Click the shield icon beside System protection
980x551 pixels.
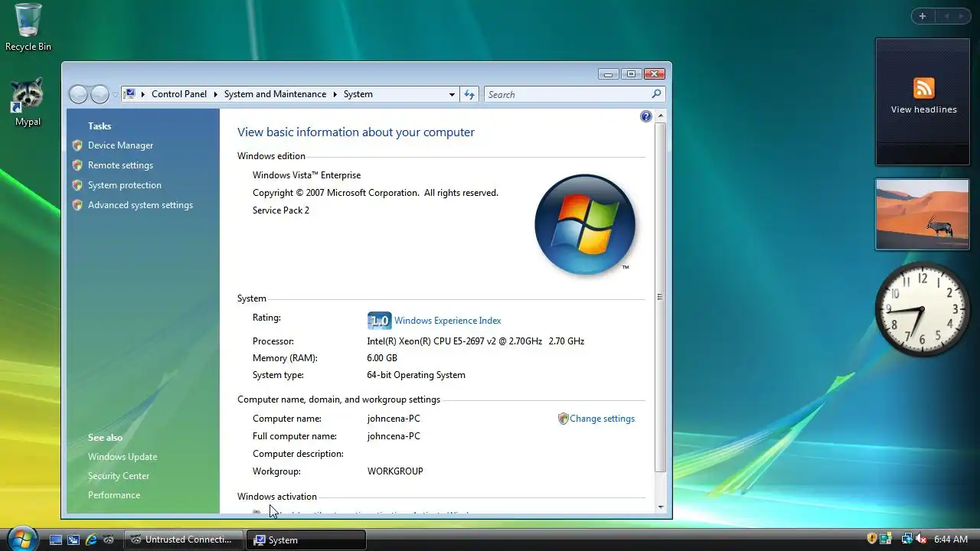[x=77, y=185]
